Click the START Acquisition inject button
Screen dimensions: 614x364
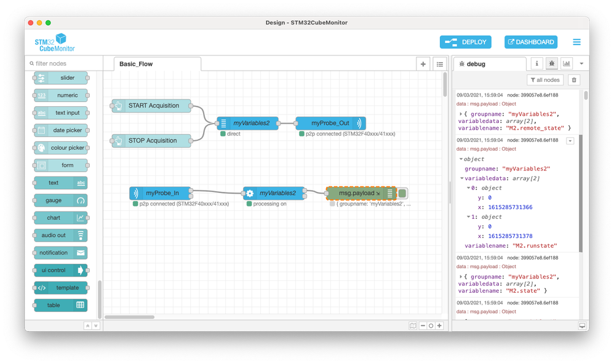[118, 106]
